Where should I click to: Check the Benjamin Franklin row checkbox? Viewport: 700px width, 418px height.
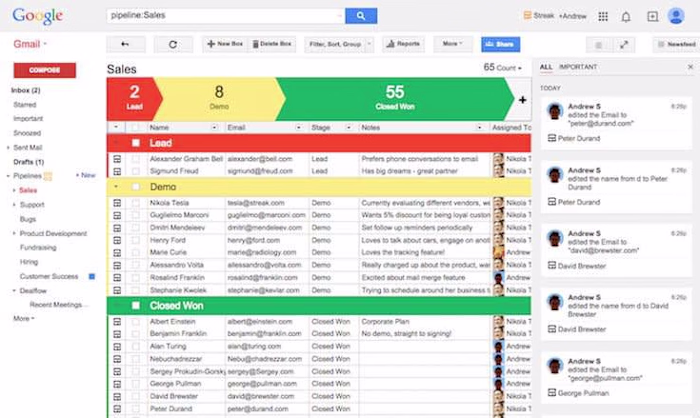(x=136, y=334)
